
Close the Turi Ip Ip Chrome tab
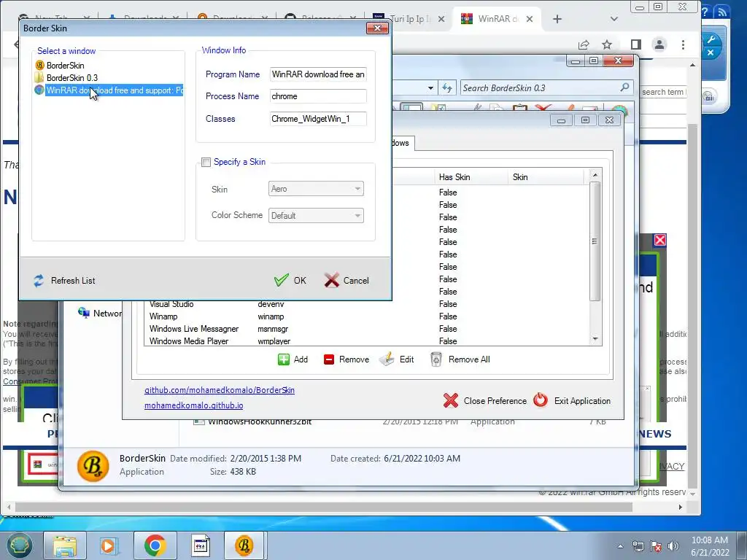[441, 19]
